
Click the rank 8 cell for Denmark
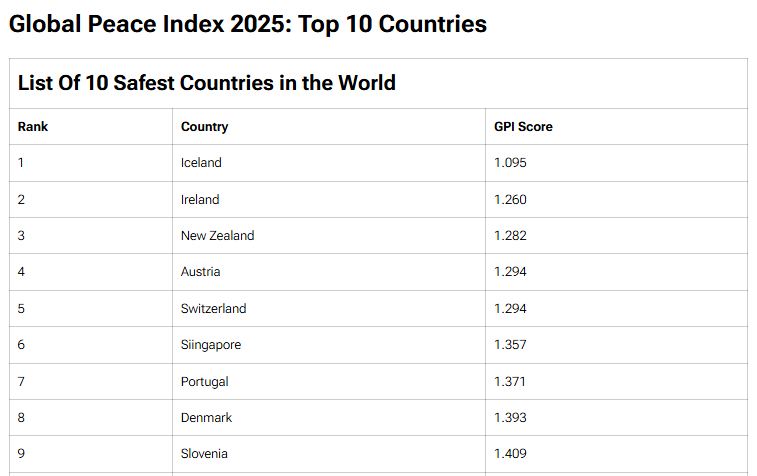(x=22, y=417)
